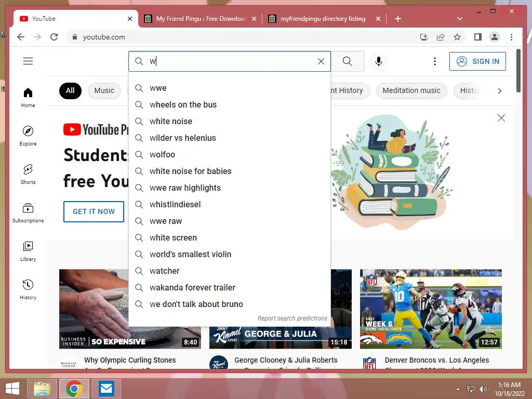Choose 'wilder vs helenius' suggestion
The width and height of the screenshot is (532, 399).
click(229, 138)
